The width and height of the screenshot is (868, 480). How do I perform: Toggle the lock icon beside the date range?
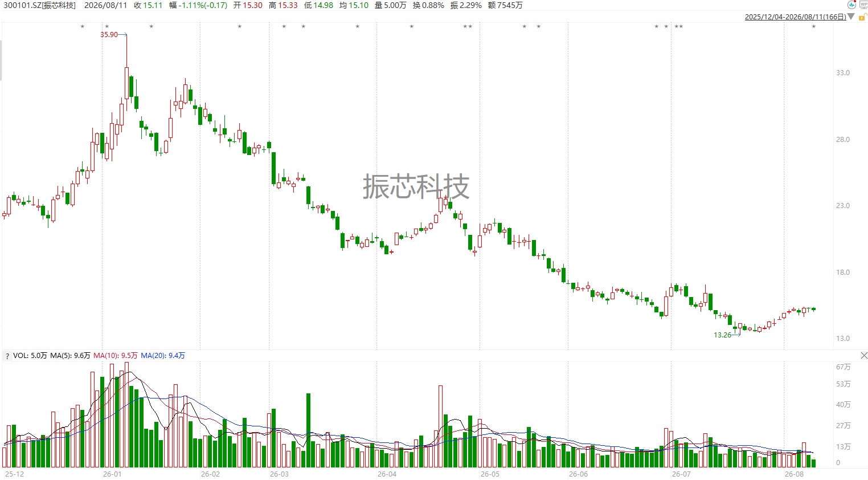[862, 17]
